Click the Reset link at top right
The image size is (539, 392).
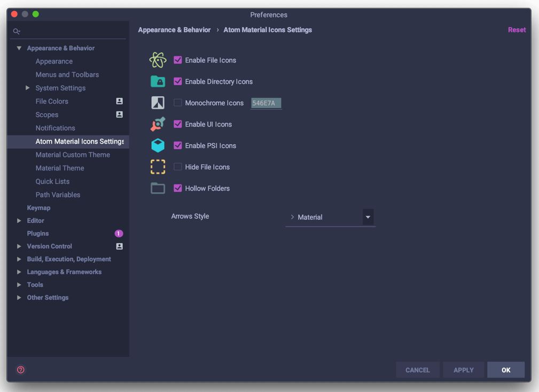pyautogui.click(x=517, y=30)
